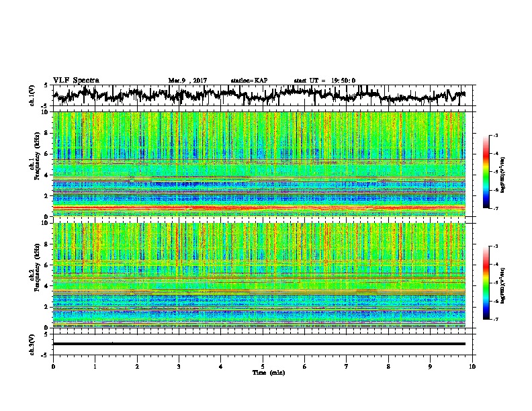
Task: Click the red band in ch.1 spectrogram
Action: click(259, 208)
